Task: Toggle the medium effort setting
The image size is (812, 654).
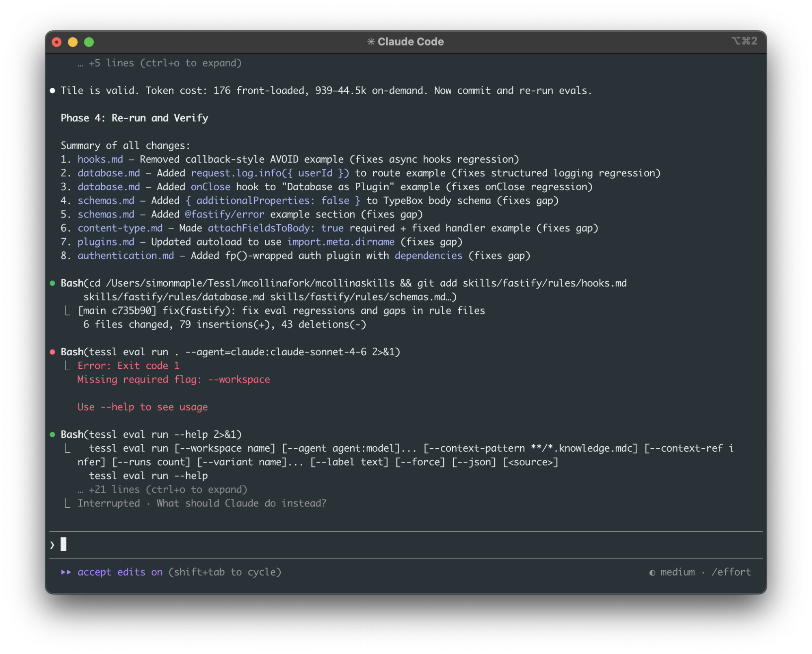Action: [x=677, y=572]
